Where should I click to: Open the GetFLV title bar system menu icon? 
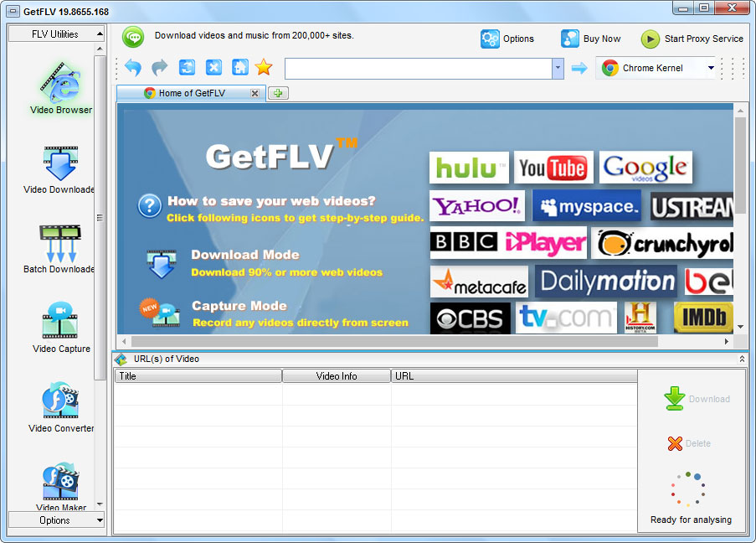point(14,11)
